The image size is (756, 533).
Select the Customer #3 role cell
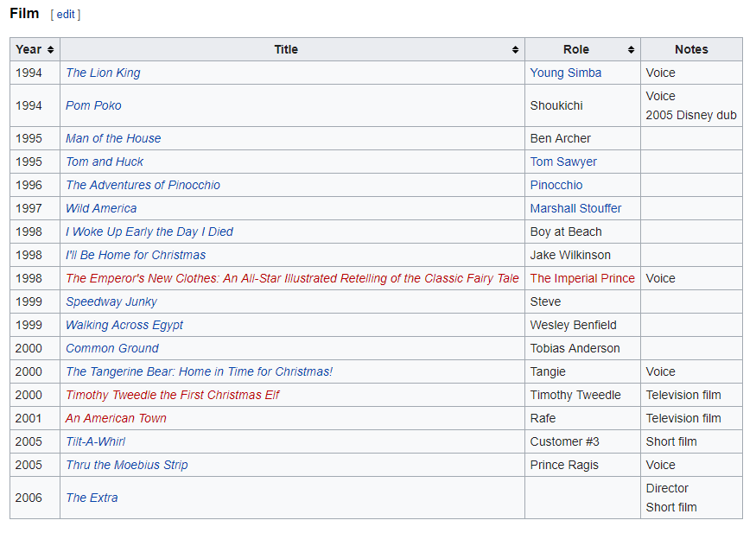click(x=582, y=442)
